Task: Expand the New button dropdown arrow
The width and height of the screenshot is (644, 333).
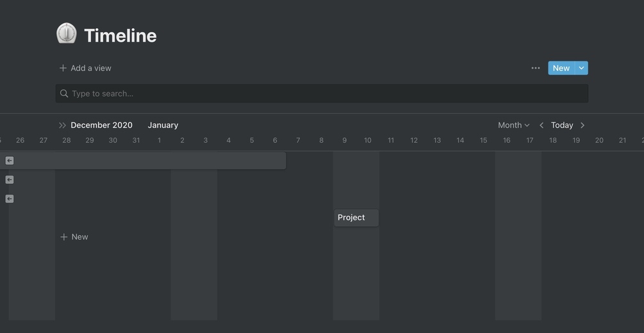Action: coord(581,68)
